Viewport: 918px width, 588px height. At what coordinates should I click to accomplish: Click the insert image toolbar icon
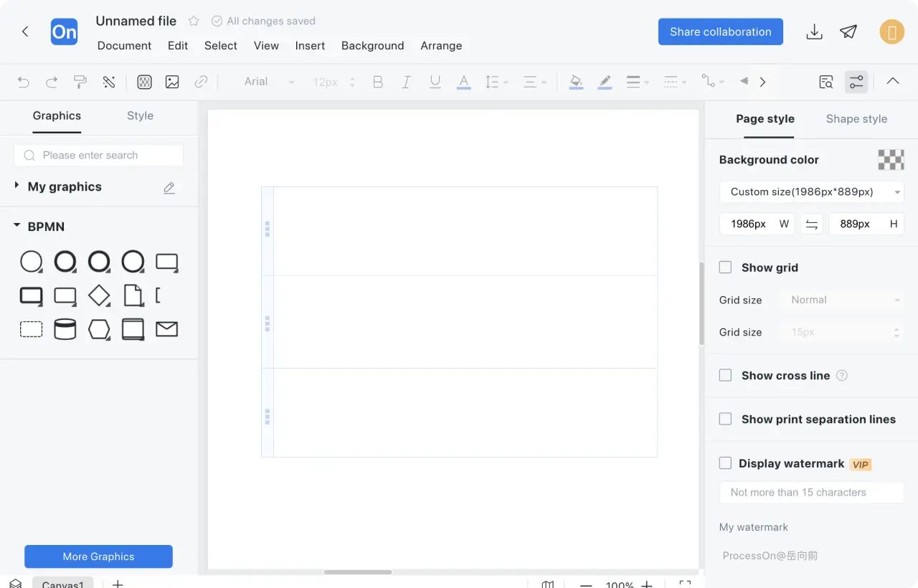click(x=172, y=82)
